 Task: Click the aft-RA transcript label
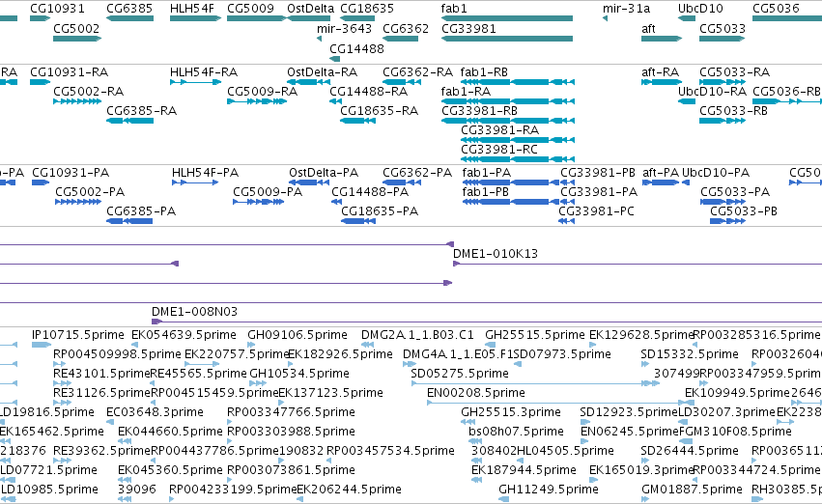click(x=661, y=71)
